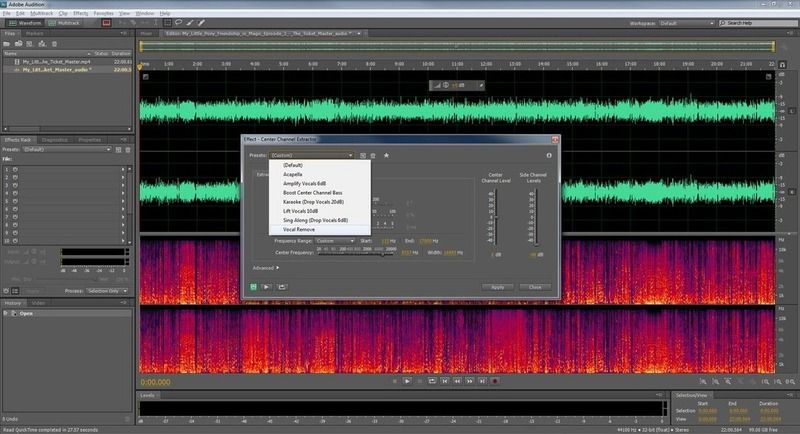Select Open entry in History panel

click(67, 313)
